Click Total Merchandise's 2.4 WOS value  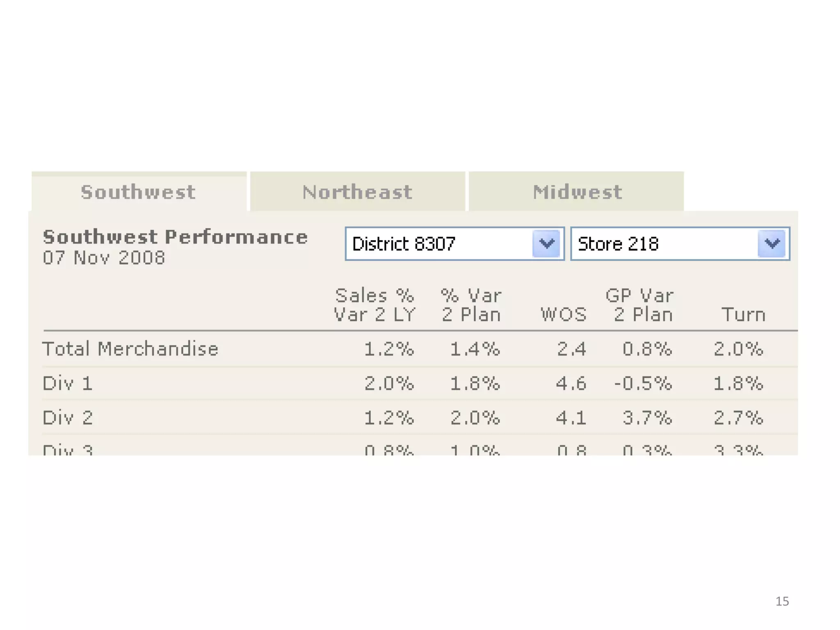(571, 349)
